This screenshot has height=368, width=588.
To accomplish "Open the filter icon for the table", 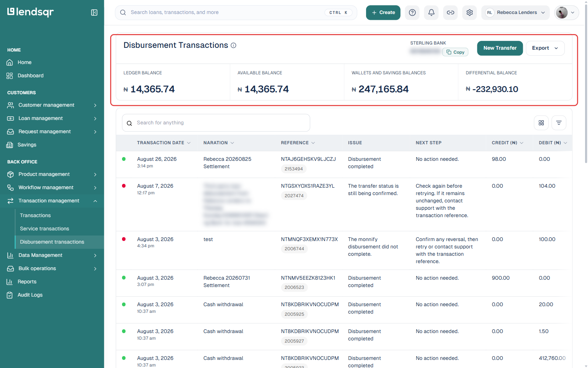I will (559, 123).
